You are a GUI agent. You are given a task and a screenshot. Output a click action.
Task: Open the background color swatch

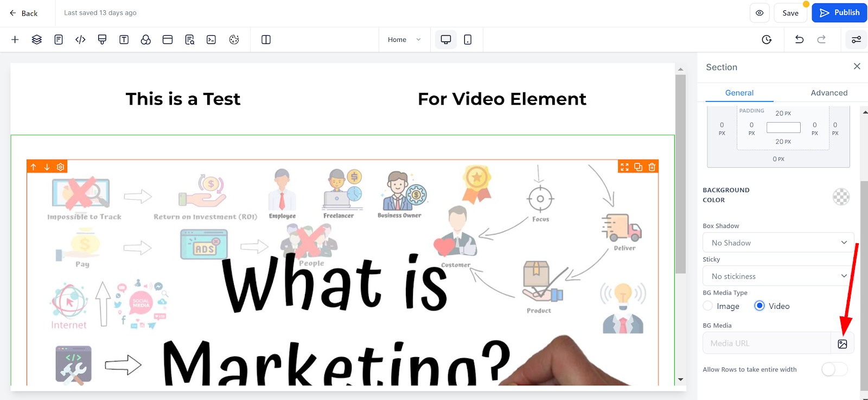(841, 196)
